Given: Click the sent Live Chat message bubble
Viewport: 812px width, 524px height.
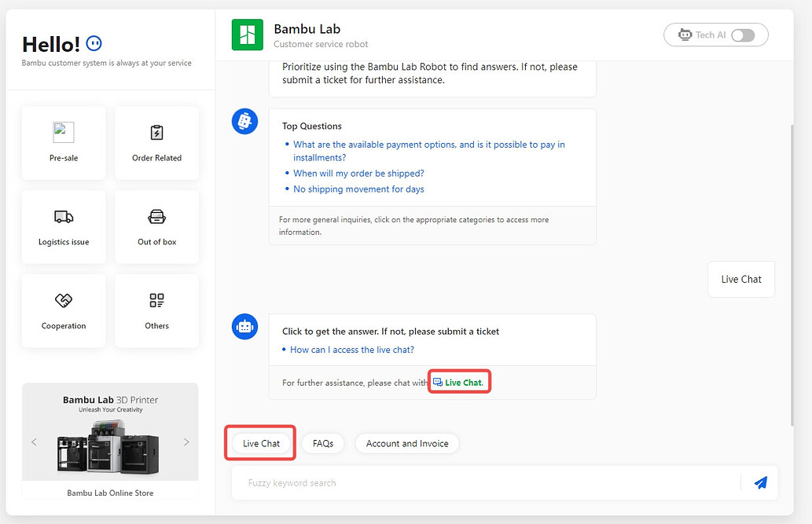Looking at the screenshot, I should point(741,279).
